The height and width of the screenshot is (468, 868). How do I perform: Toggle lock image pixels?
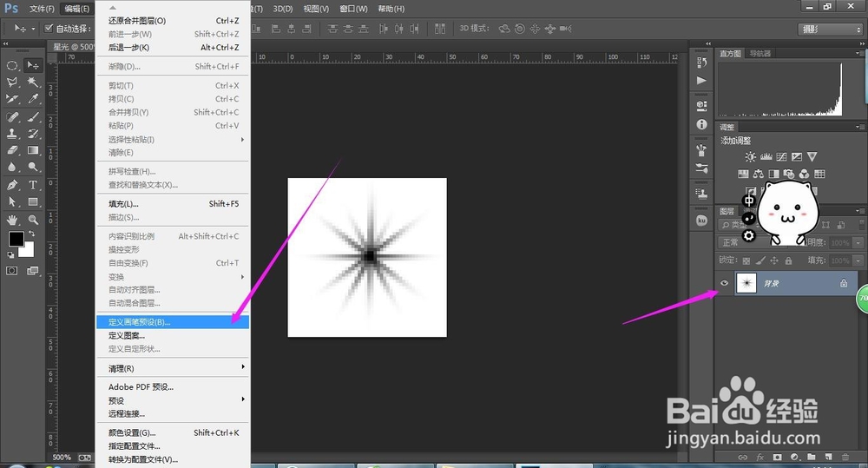click(x=760, y=260)
